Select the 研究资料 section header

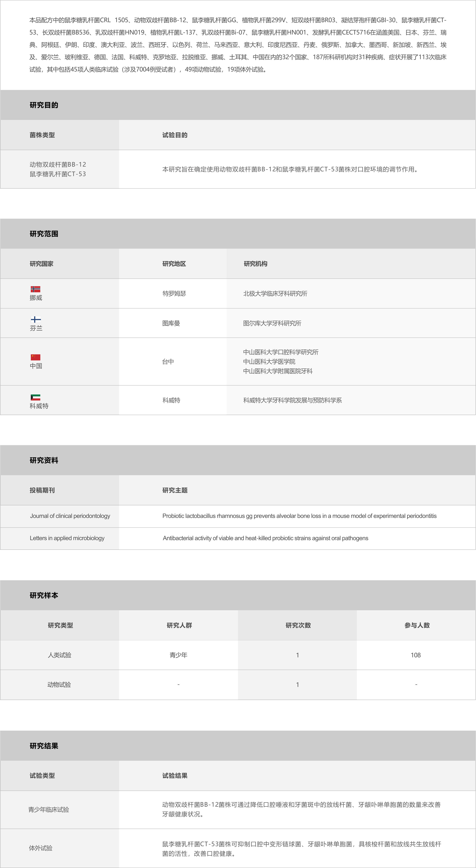point(238,460)
